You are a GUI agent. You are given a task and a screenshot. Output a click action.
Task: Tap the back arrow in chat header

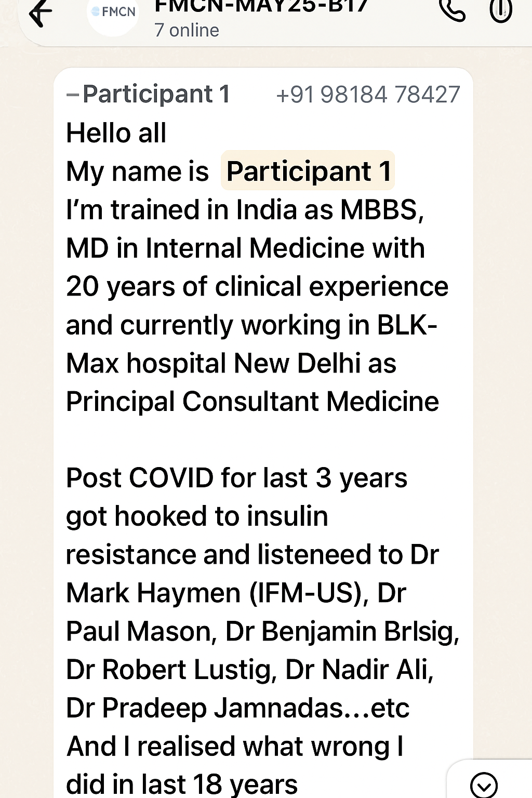(x=41, y=12)
